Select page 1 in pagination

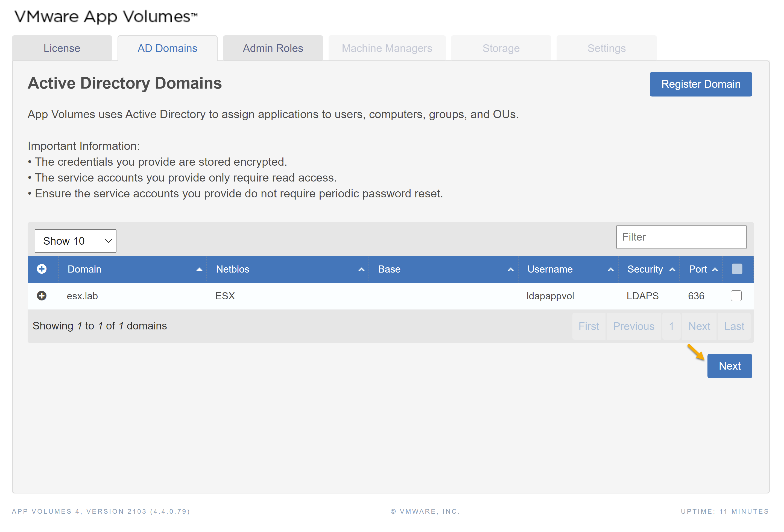672,327
